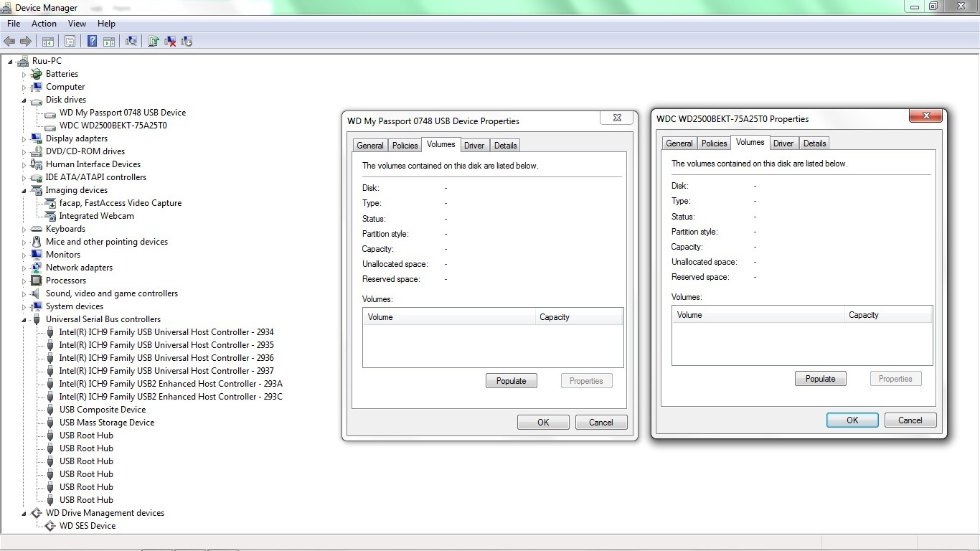Toggle the Show/Hide Action Pane toolbar icon

coord(109,42)
